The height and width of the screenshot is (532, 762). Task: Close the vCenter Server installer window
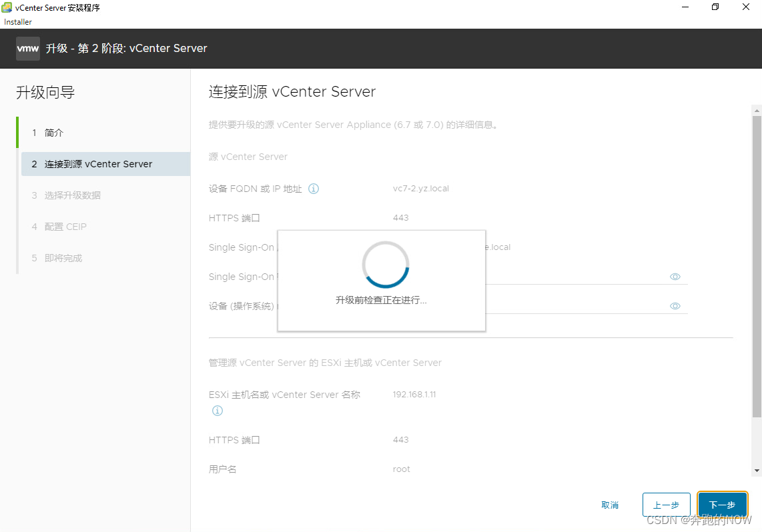(x=746, y=7)
